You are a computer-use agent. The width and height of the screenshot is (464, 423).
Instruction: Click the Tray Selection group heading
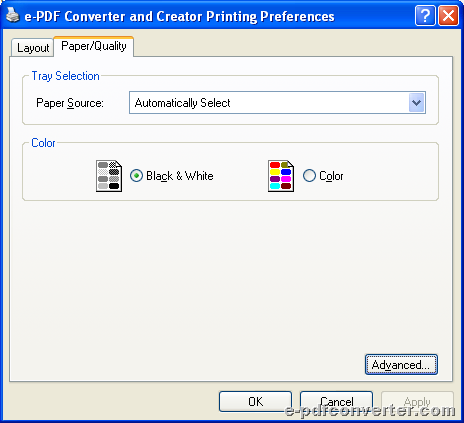pos(65,76)
